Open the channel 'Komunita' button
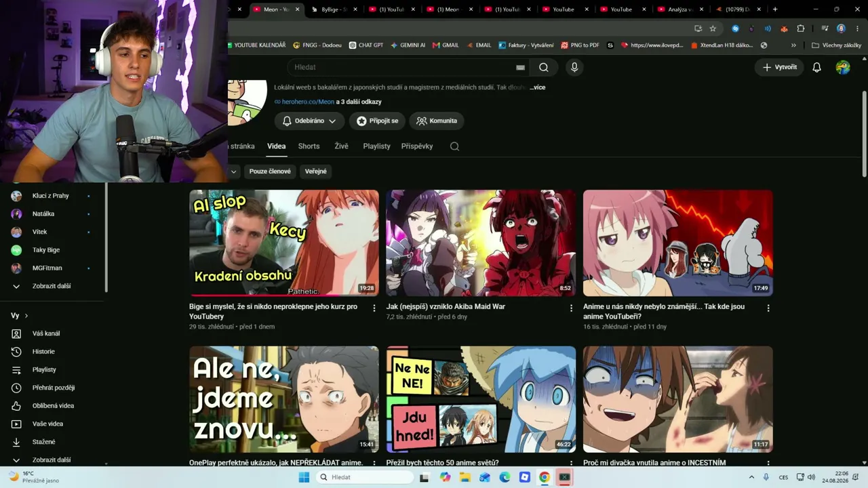This screenshot has height=488, width=868. [x=437, y=121]
